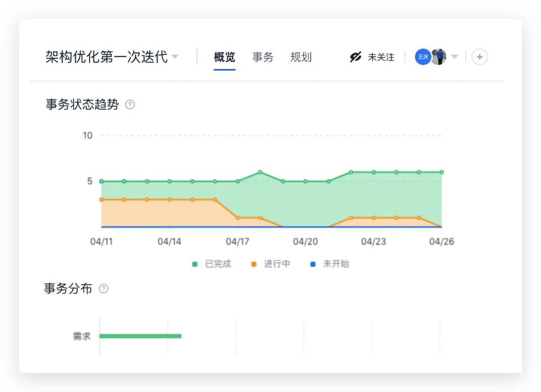The width and height of the screenshot is (541, 392).
Task: Click the second member avatar photo
Action: coord(439,56)
